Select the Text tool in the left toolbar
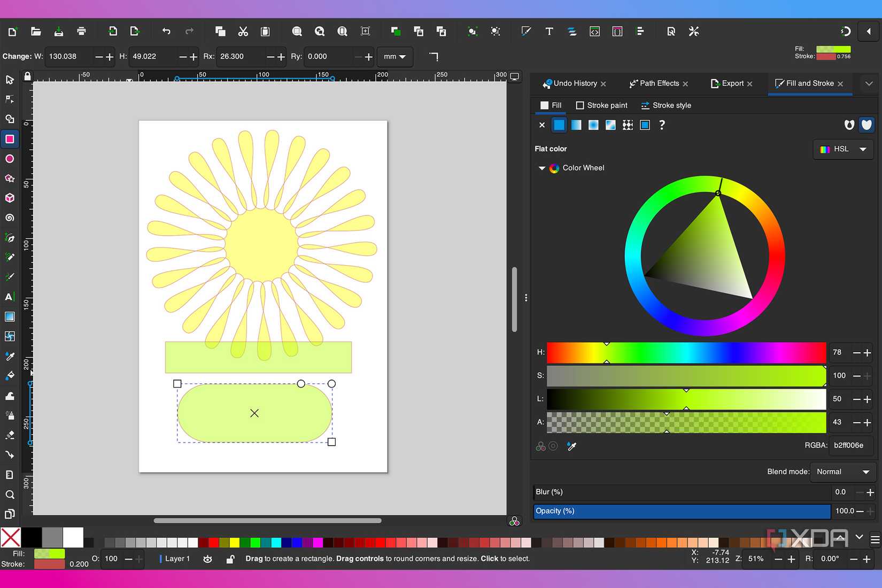Viewport: 882px width, 588px height. pos(10,297)
